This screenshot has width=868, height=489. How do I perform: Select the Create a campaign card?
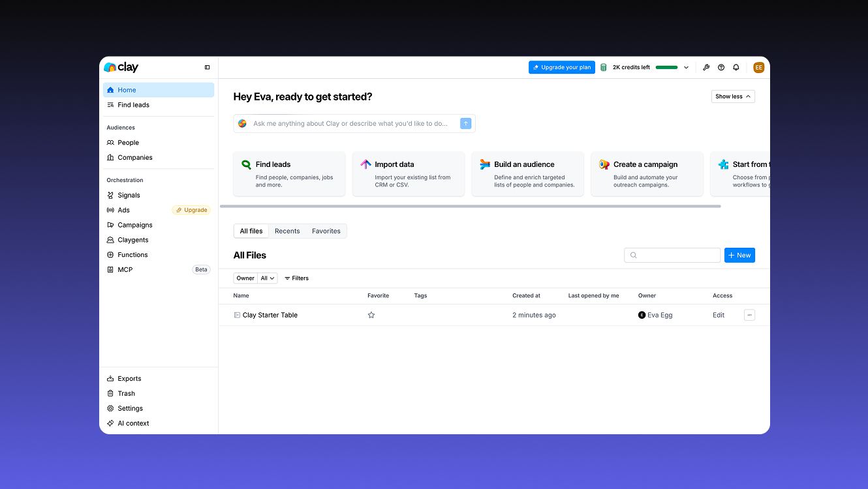tap(647, 174)
